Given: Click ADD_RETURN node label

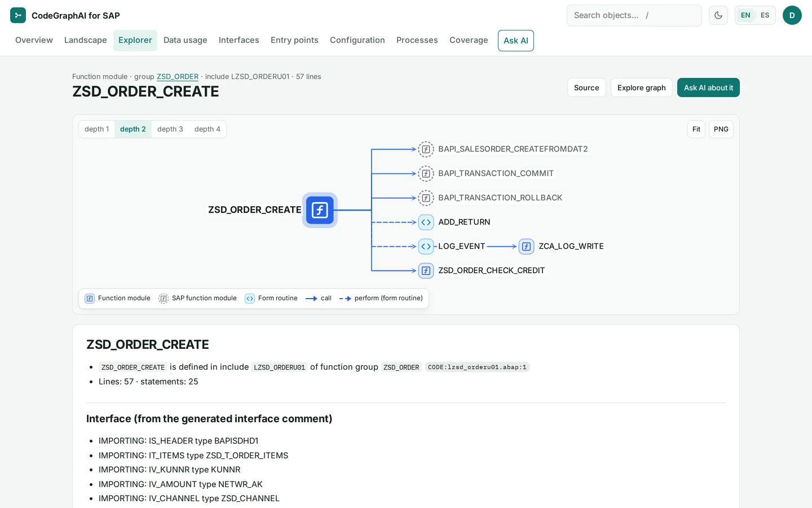Looking at the screenshot, I should [x=464, y=222].
